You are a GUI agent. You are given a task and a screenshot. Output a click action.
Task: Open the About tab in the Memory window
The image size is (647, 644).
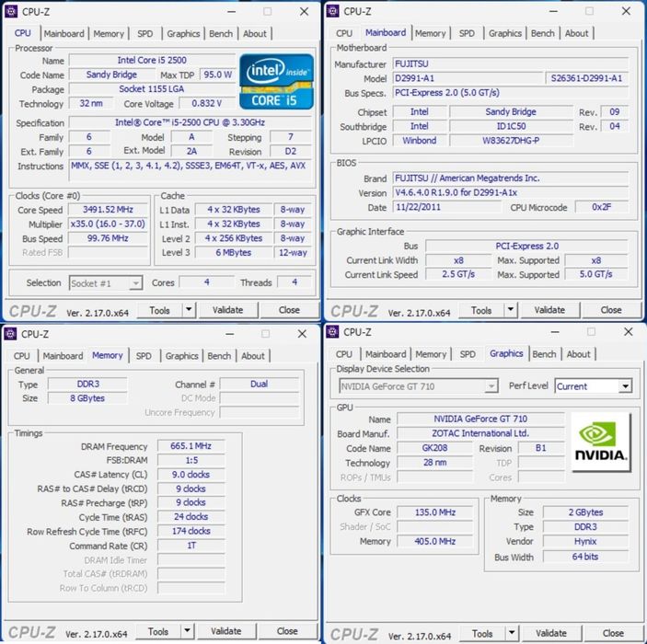(252, 356)
